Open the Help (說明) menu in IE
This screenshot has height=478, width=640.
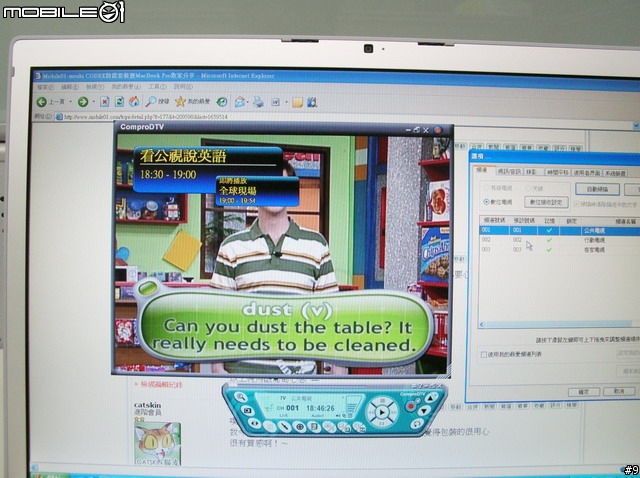183,87
